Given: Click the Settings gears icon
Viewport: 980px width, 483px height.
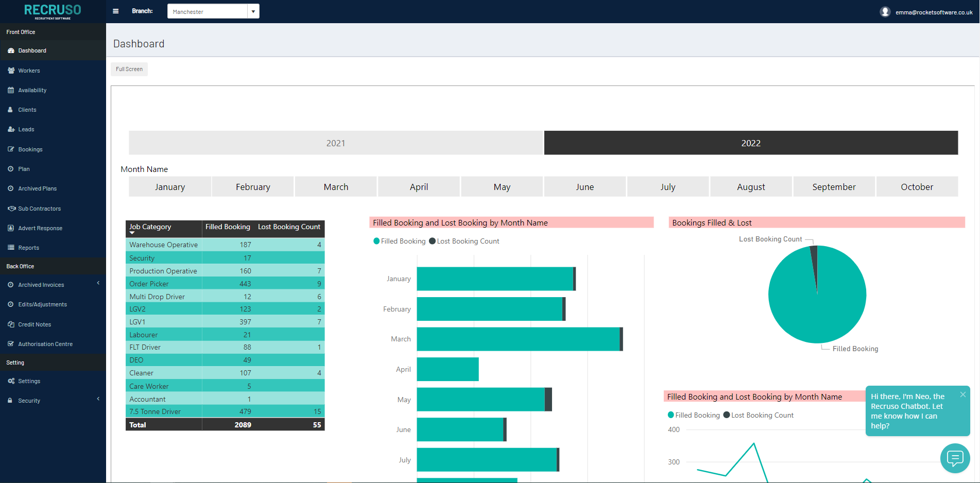Looking at the screenshot, I should tap(11, 381).
